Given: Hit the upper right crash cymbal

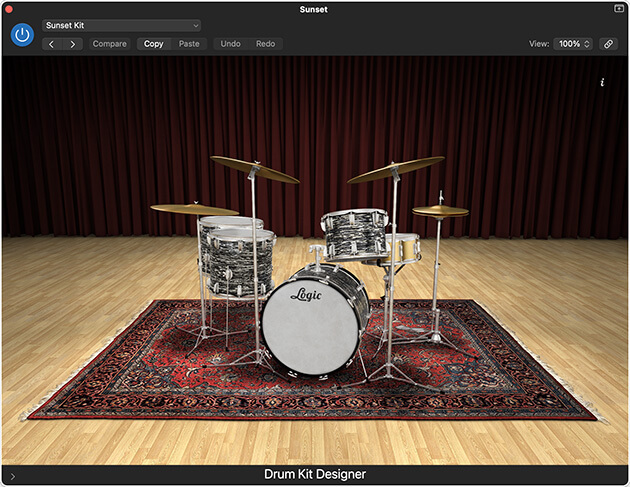Looking at the screenshot, I should click(396, 169).
